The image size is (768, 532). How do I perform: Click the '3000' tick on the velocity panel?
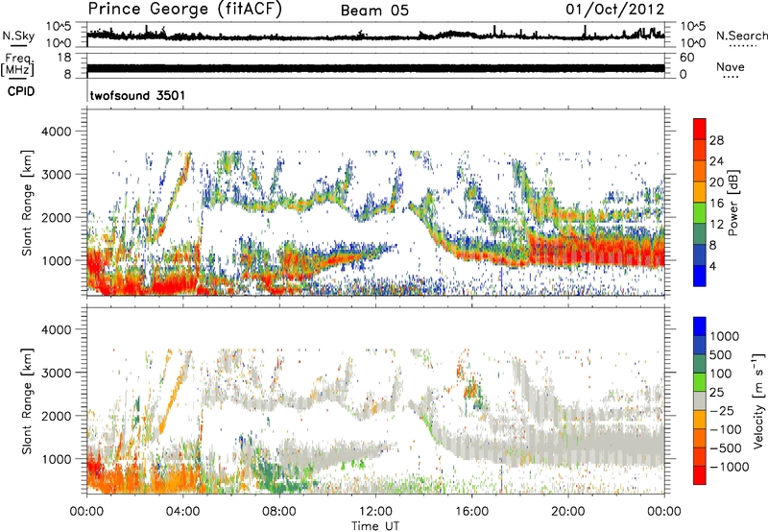pos(56,373)
